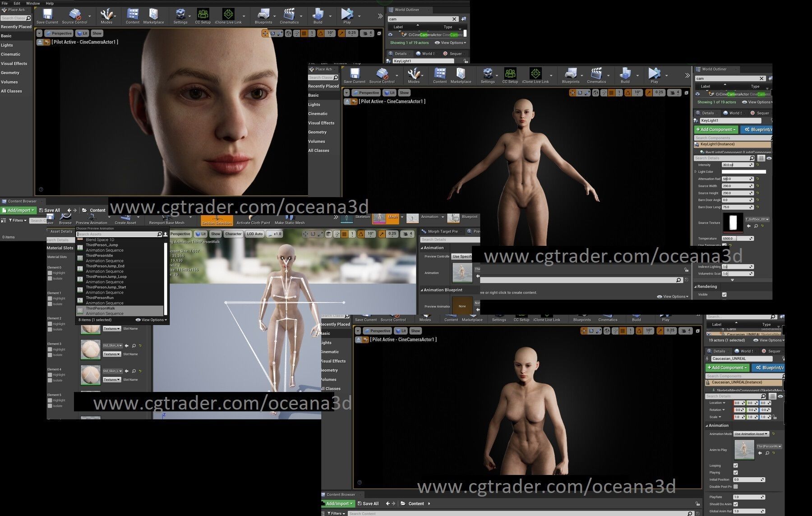Click Show button in the KeyLight1 viewport
Image resolution: width=812 pixels, height=516 pixels.
(x=404, y=93)
